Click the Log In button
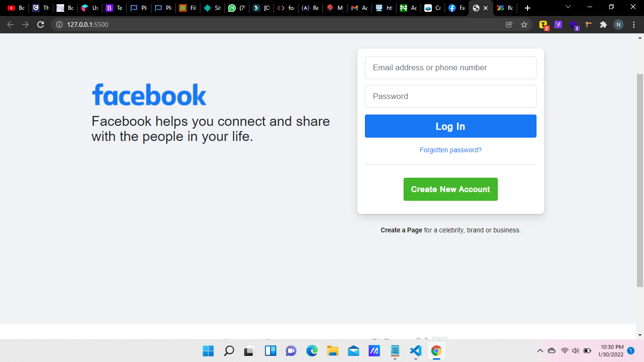The width and height of the screenshot is (644, 362). point(450,126)
